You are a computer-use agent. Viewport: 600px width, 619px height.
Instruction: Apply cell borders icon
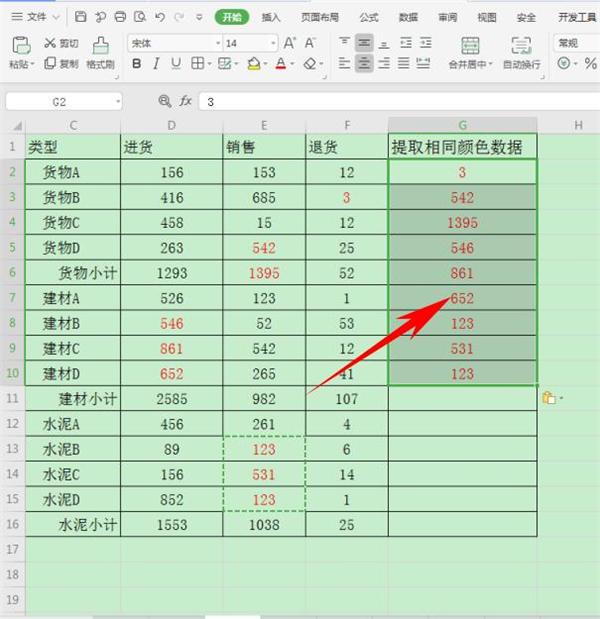(x=197, y=63)
